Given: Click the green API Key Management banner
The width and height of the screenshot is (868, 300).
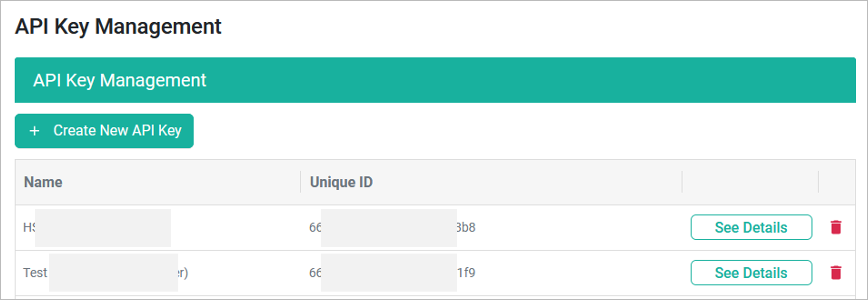Looking at the screenshot, I should click(435, 80).
